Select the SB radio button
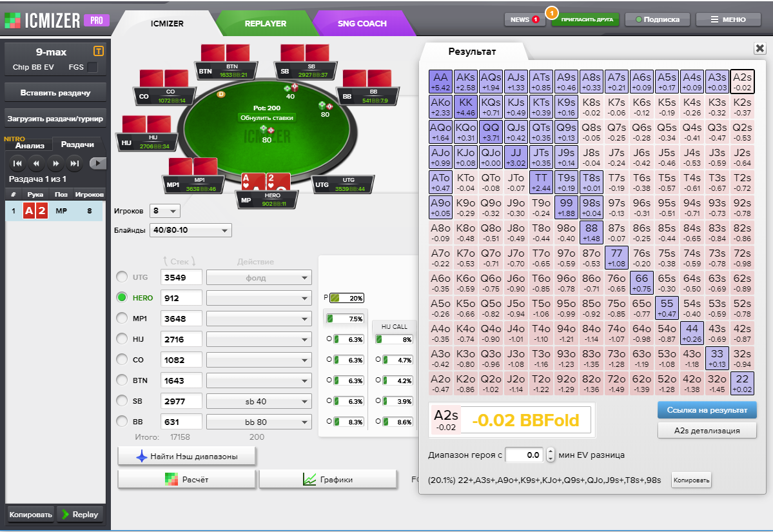The height and width of the screenshot is (532, 773). click(x=122, y=401)
